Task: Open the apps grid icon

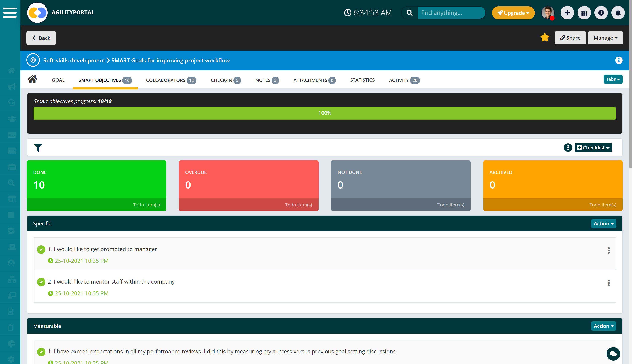Action: (584, 13)
